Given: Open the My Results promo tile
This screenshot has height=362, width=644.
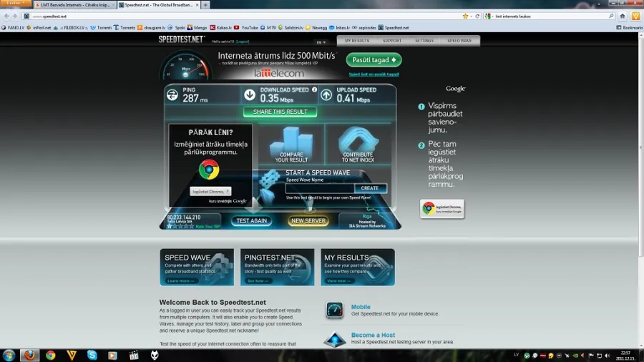Looking at the screenshot, I should pyautogui.click(x=358, y=267).
